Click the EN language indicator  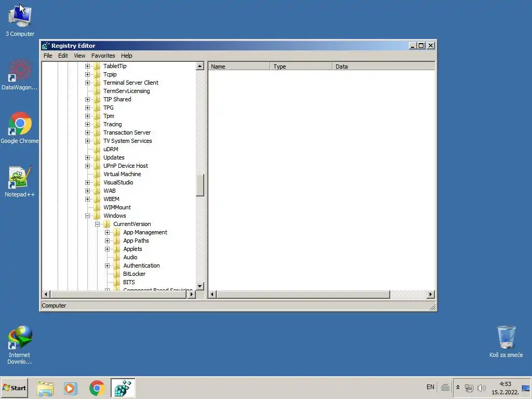tap(430, 387)
